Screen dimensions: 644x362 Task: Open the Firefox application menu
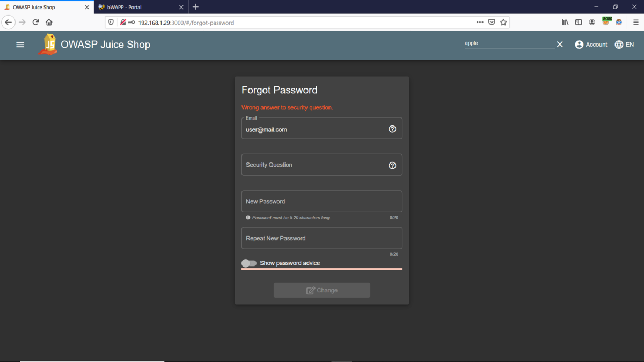tap(636, 23)
